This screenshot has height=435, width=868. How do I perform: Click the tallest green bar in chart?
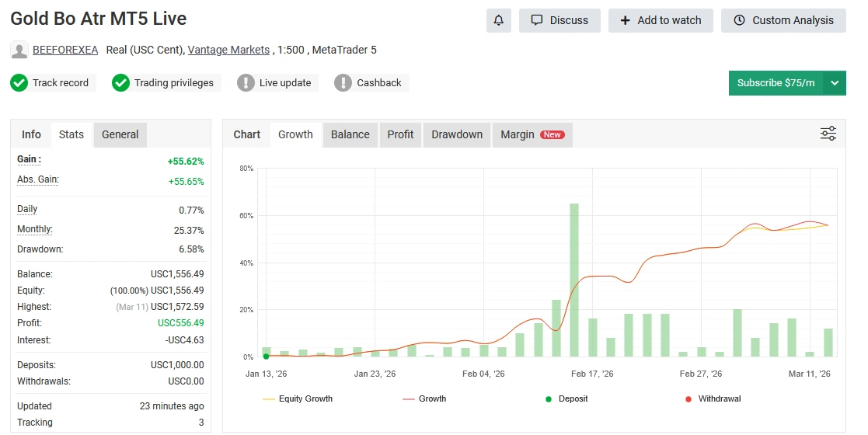pos(574,280)
